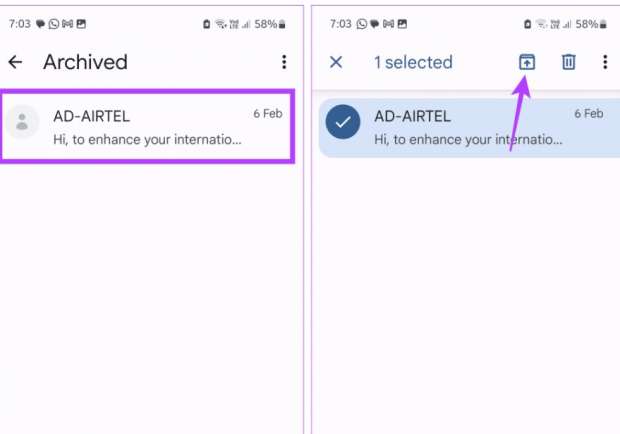Tap the Wi-Fi icon in right status bar

coord(541,25)
